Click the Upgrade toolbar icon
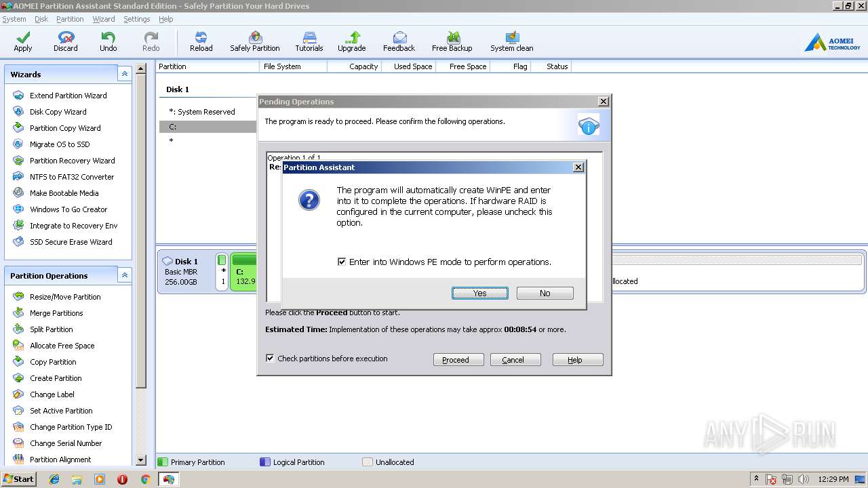 [x=352, y=41]
